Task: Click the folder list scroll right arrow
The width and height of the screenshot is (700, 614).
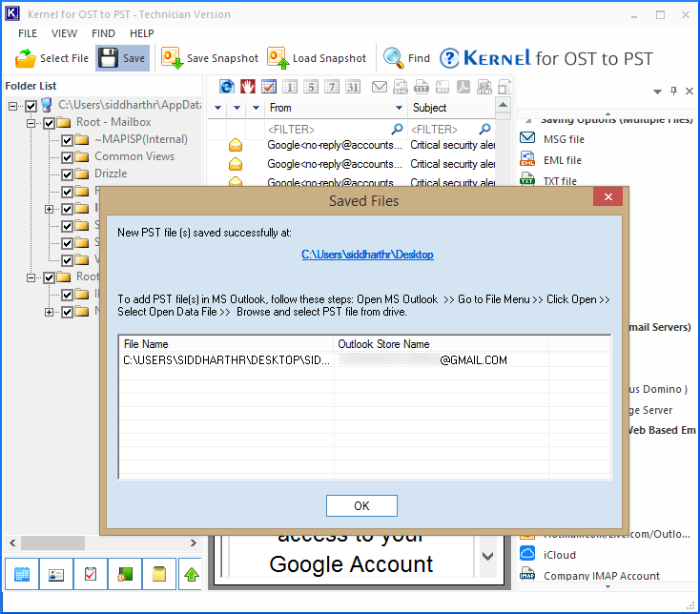Action: tap(194, 543)
